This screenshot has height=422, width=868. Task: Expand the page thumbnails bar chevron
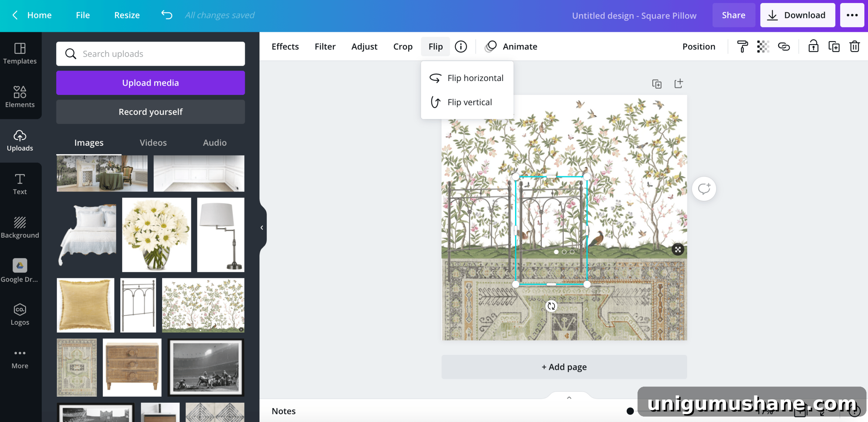click(569, 398)
